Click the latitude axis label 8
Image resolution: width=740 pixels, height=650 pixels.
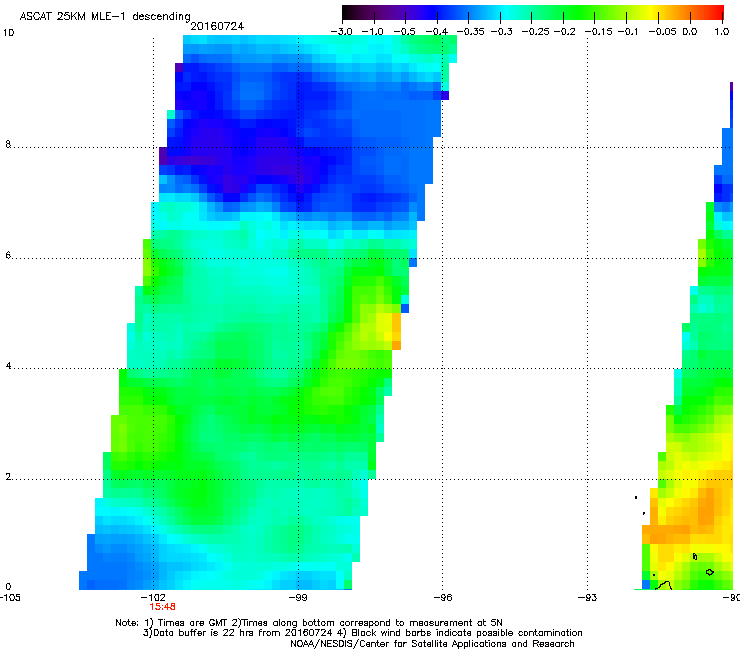(x=8, y=144)
